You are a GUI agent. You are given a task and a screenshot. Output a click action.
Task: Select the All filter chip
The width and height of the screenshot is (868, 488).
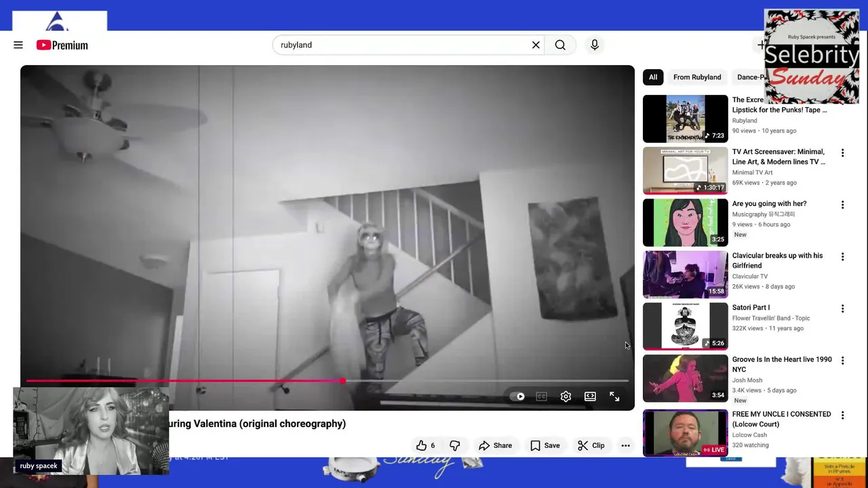(653, 77)
